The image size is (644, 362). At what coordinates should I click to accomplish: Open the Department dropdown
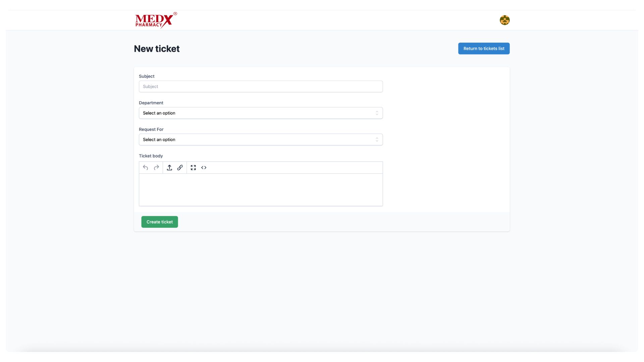pyautogui.click(x=261, y=113)
